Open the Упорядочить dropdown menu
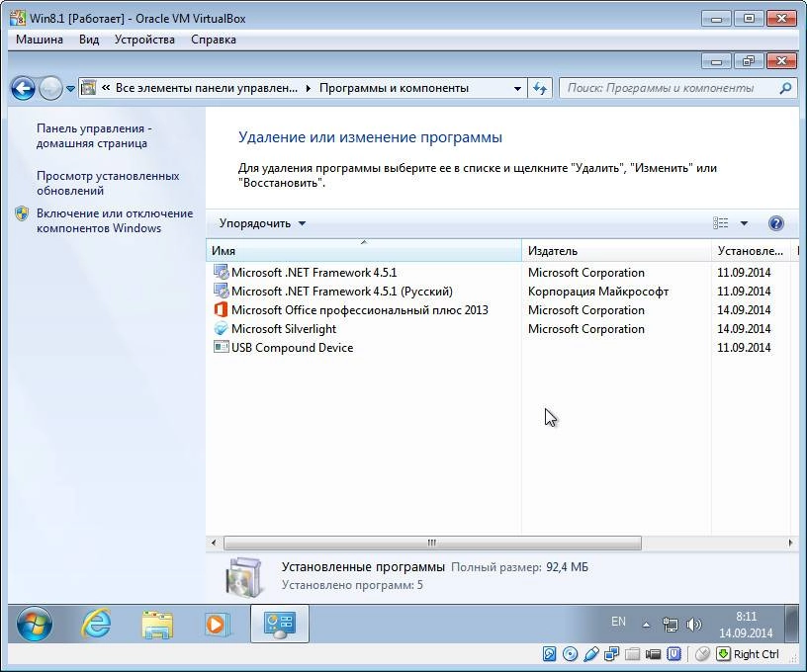Viewport: 807px width, 672px height. click(x=262, y=223)
